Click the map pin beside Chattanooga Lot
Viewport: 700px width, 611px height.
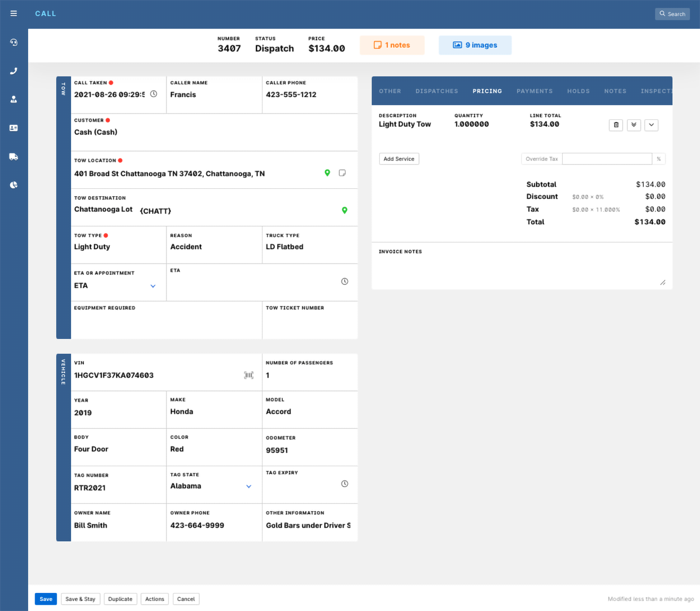coord(345,210)
